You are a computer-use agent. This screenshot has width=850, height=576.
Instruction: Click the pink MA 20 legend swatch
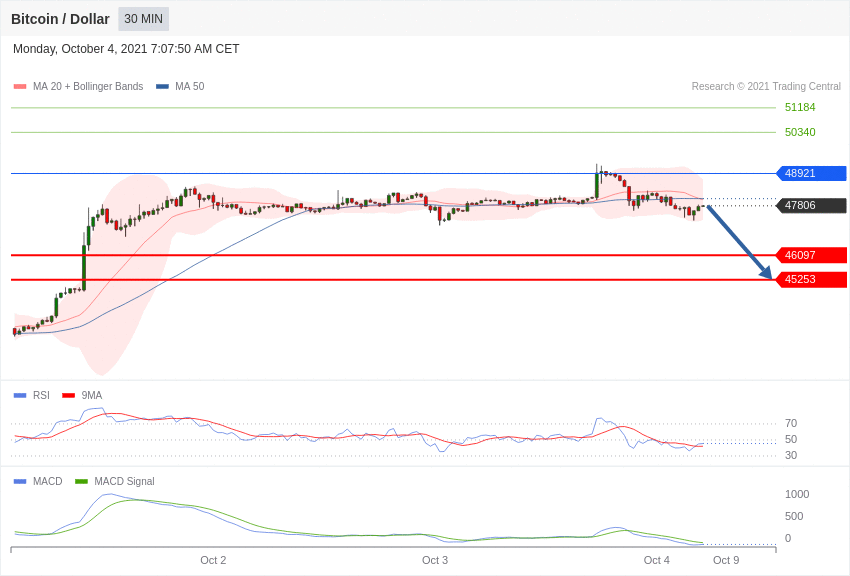(20, 86)
